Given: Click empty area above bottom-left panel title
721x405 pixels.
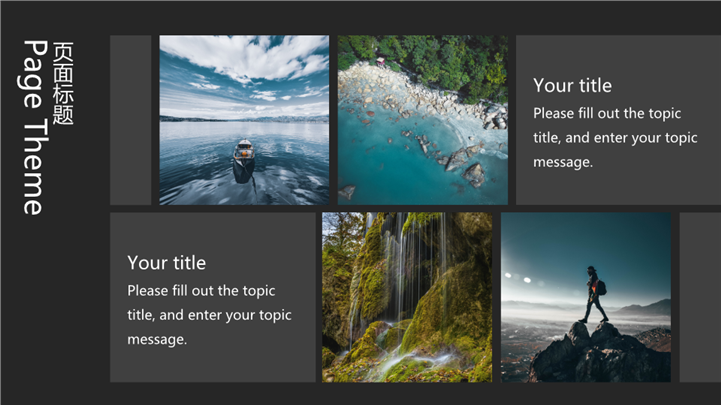Looking at the screenshot, I should tap(212, 230).
